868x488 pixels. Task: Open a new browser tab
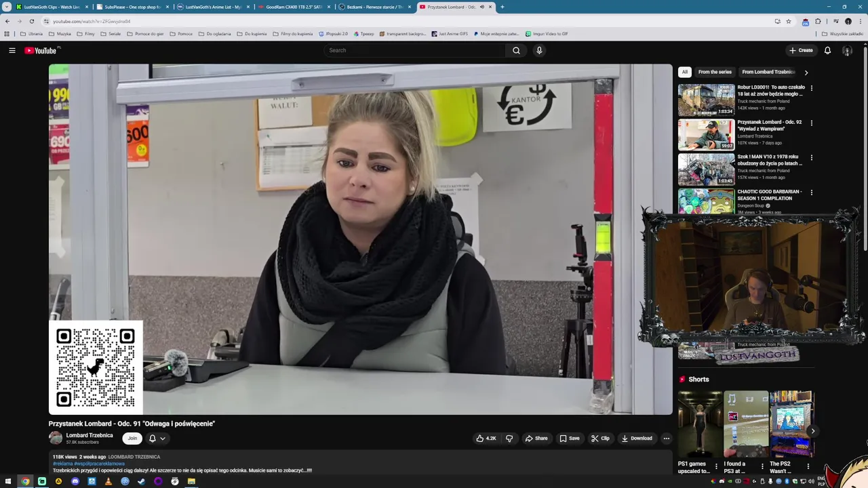502,7
